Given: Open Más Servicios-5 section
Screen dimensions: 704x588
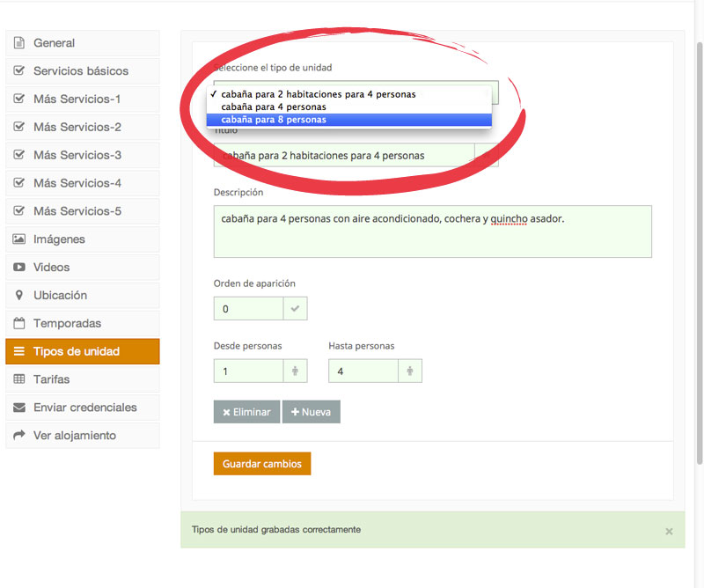Looking at the screenshot, I should pyautogui.click(x=83, y=211).
